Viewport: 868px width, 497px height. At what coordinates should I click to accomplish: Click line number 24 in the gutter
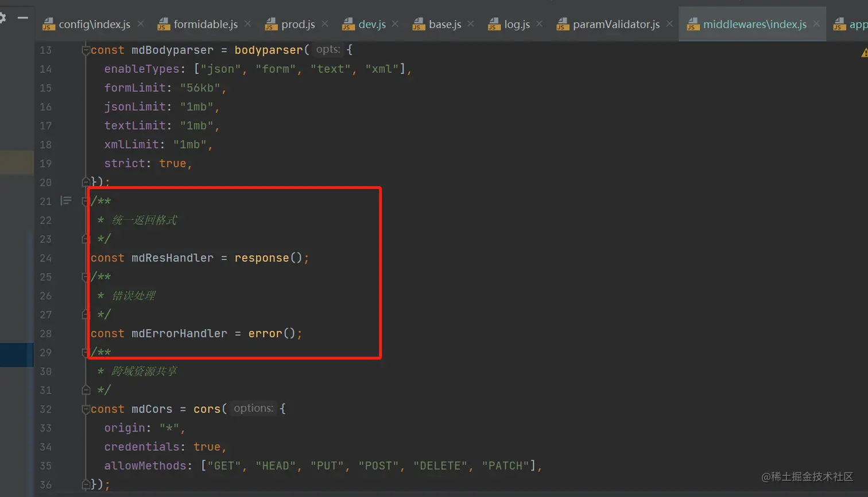click(46, 258)
